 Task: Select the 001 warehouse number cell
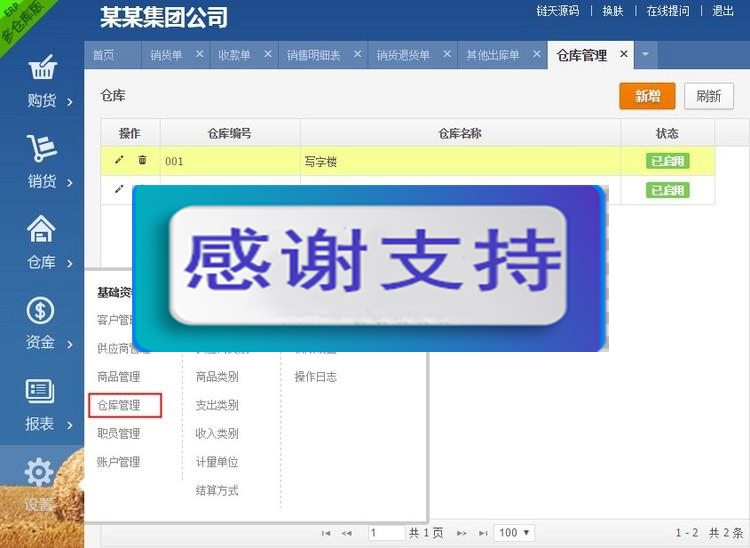(230, 161)
